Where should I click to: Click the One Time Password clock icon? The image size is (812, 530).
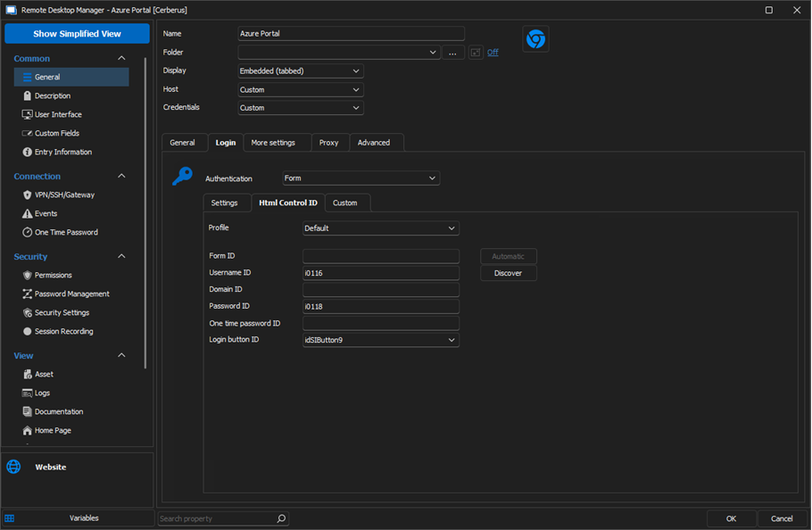click(x=28, y=232)
